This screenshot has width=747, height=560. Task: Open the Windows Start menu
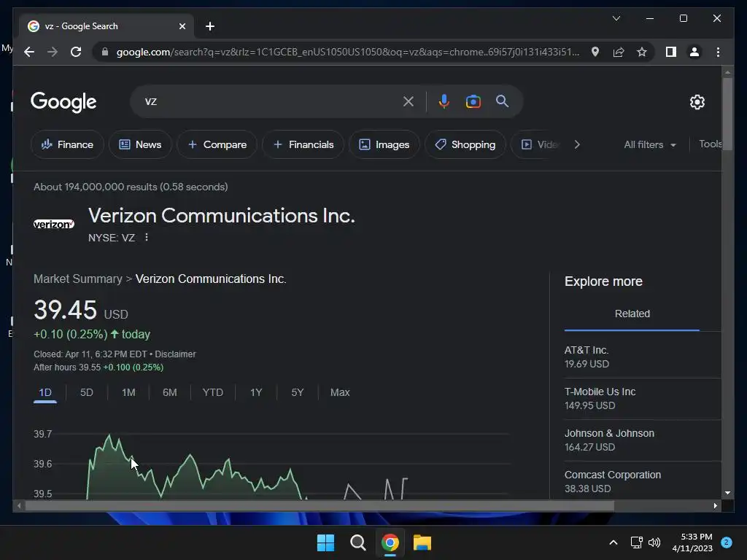tap(326, 542)
